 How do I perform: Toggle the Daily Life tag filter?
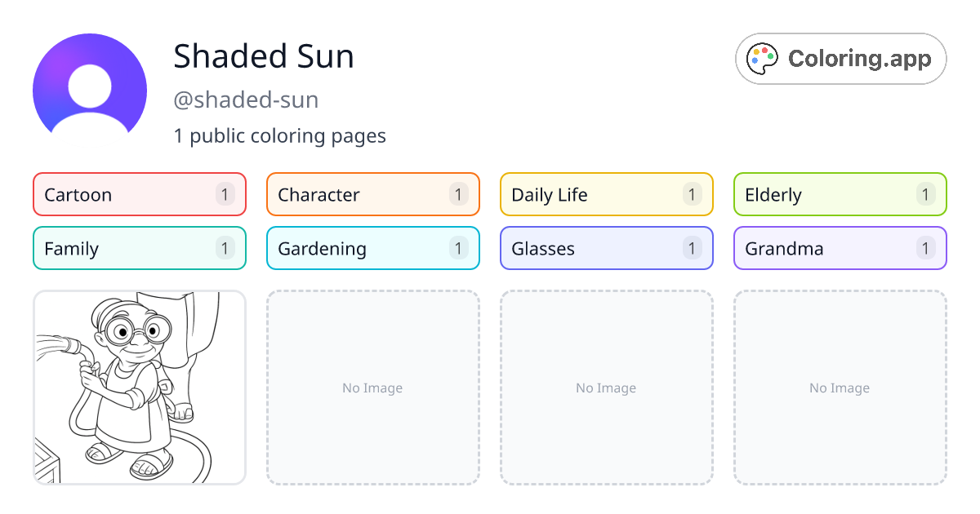click(x=572, y=194)
